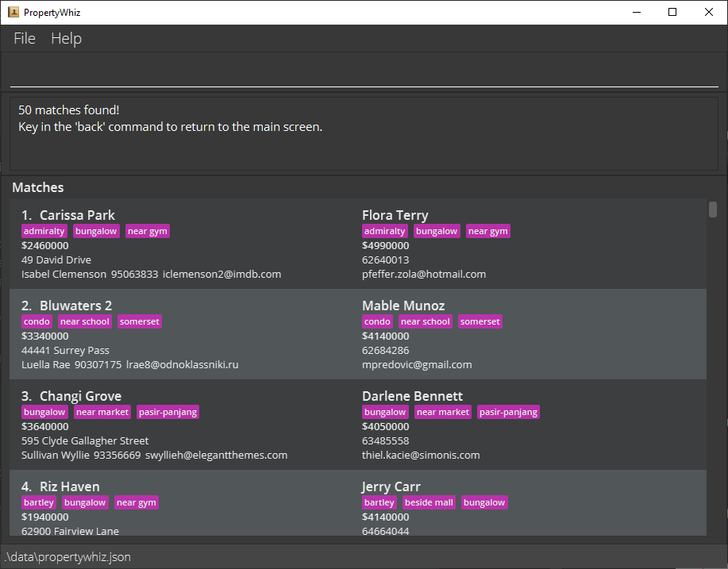Click the propertywhiz.json status bar path

click(x=67, y=557)
